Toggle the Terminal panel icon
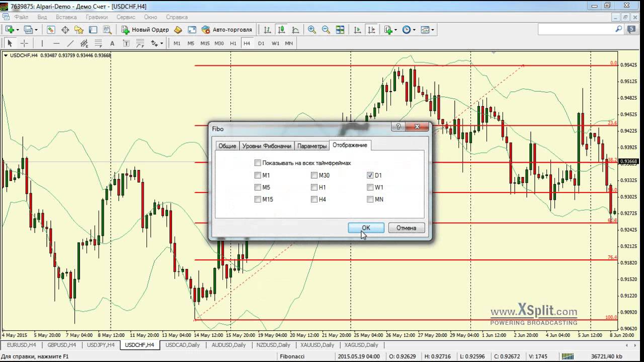This screenshot has width=644, height=362. 93,30
